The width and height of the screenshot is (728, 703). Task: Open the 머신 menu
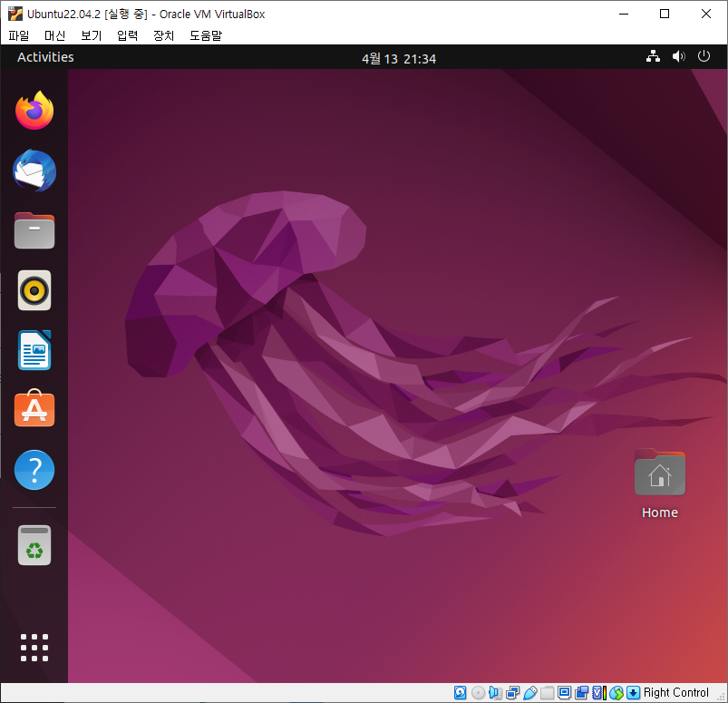coord(54,35)
